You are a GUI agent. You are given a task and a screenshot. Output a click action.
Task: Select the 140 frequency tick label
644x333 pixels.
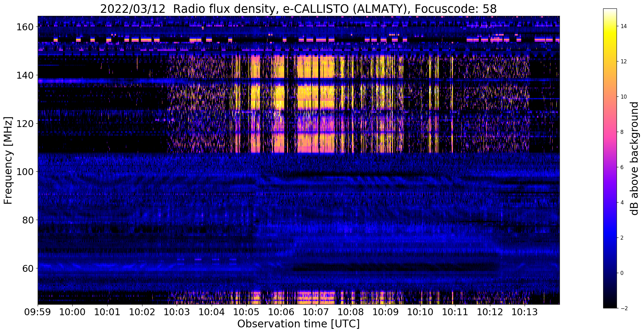[x=25, y=75]
